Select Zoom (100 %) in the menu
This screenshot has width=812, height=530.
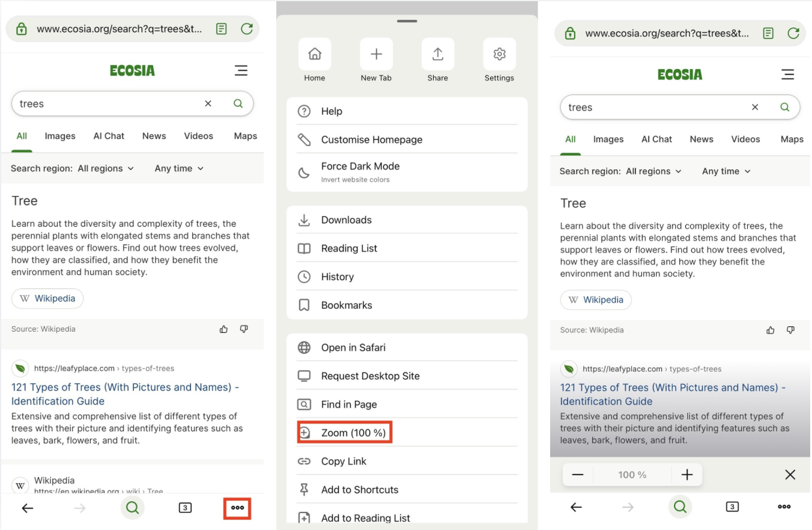click(x=407, y=433)
